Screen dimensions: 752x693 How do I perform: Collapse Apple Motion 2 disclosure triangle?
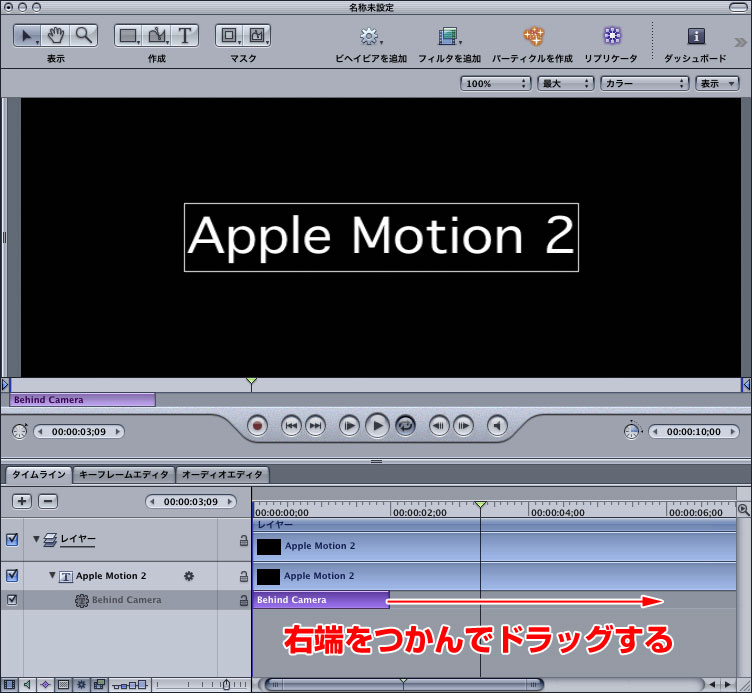pyautogui.click(x=52, y=575)
